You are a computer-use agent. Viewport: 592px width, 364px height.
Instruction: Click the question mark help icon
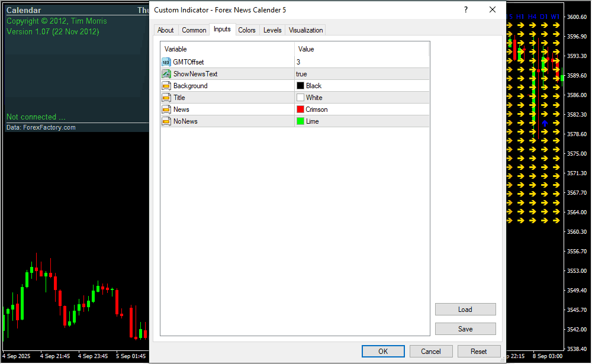point(466,9)
